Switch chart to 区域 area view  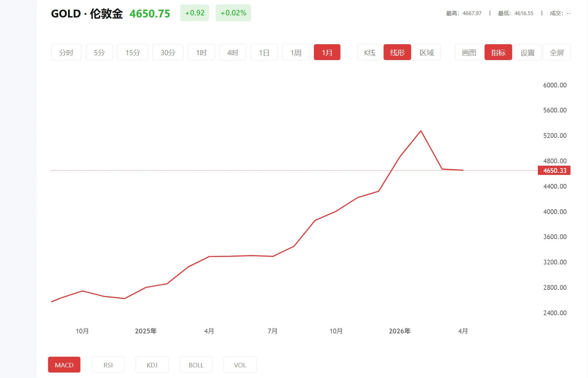click(x=427, y=52)
